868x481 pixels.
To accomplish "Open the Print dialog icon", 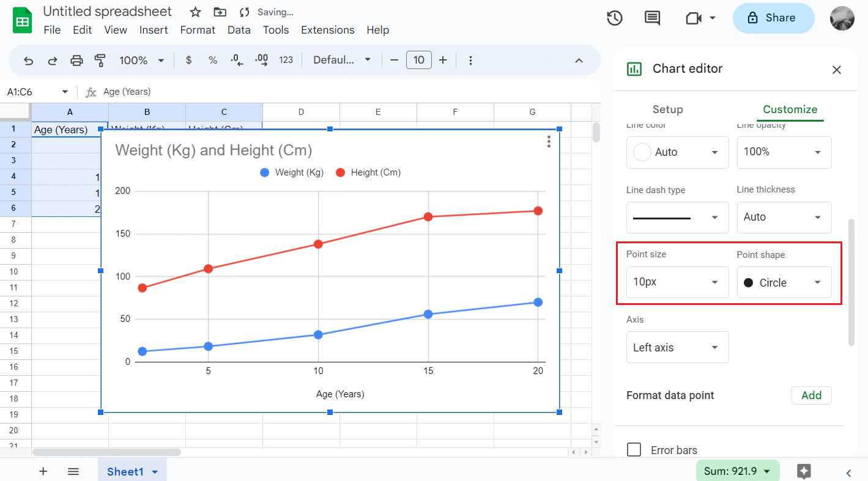I will [x=76, y=59].
